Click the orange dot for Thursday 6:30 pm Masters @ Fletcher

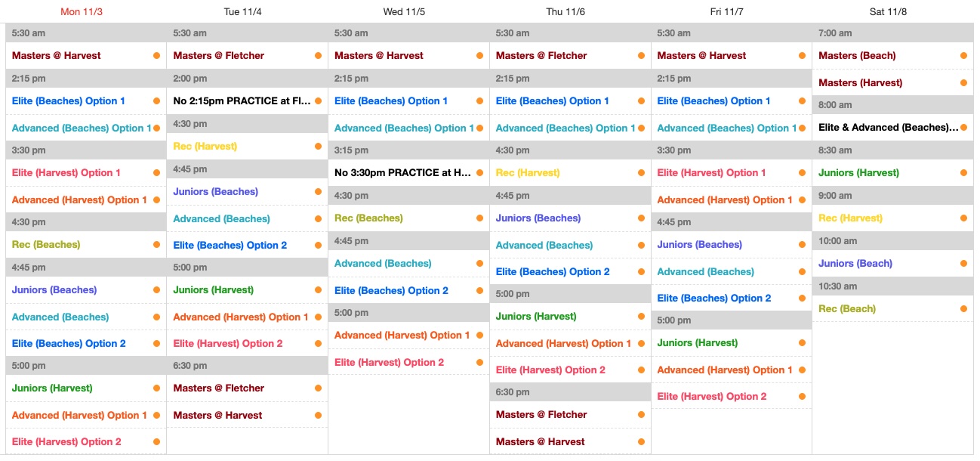coord(641,415)
